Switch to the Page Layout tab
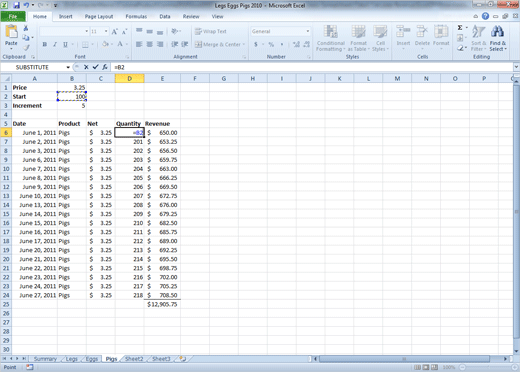Image resolution: width=520 pixels, height=372 pixels. click(x=99, y=16)
